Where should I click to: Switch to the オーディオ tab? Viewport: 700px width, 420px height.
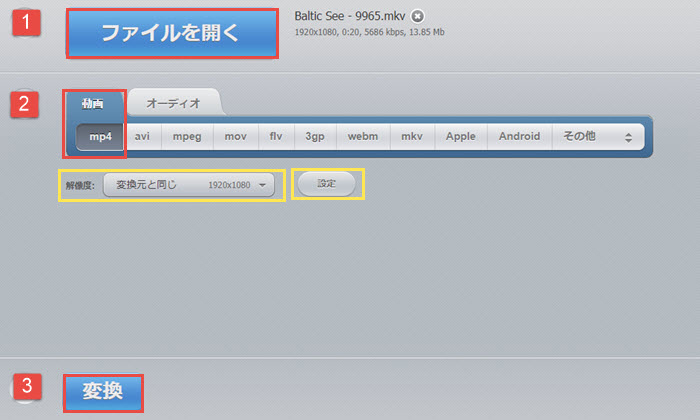173,103
